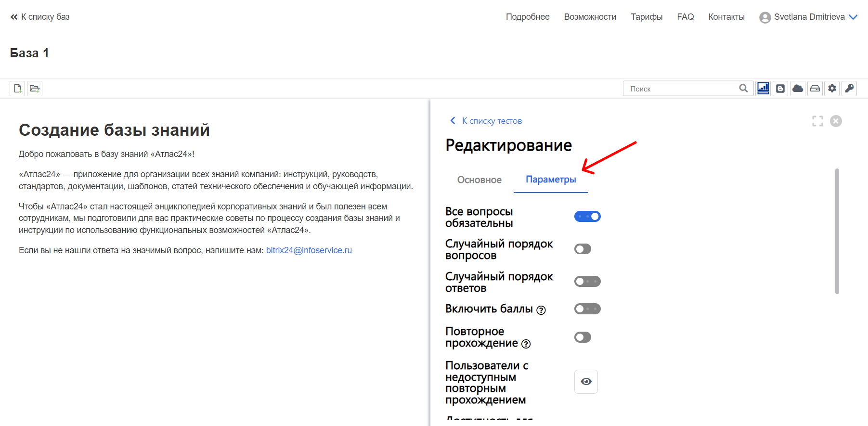Click the cloud icon in the toolbar
The height and width of the screenshot is (426, 868).
[x=798, y=89]
